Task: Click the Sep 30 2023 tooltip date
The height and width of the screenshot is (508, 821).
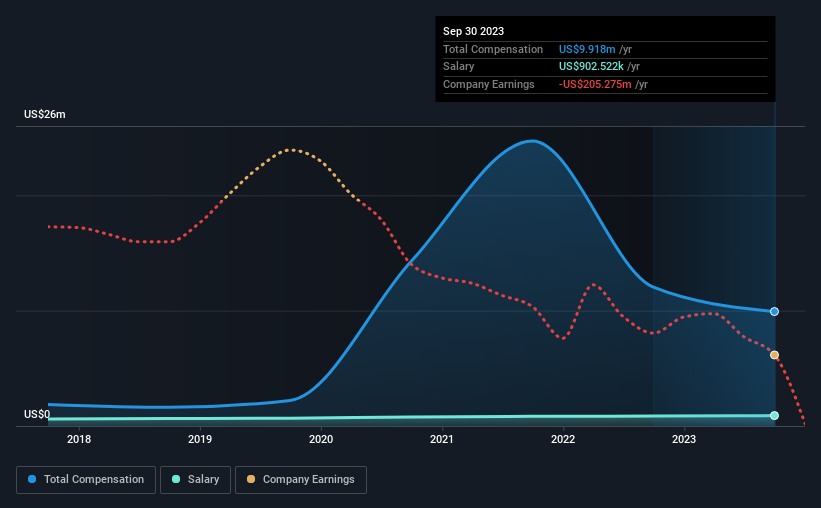Action: [473, 31]
